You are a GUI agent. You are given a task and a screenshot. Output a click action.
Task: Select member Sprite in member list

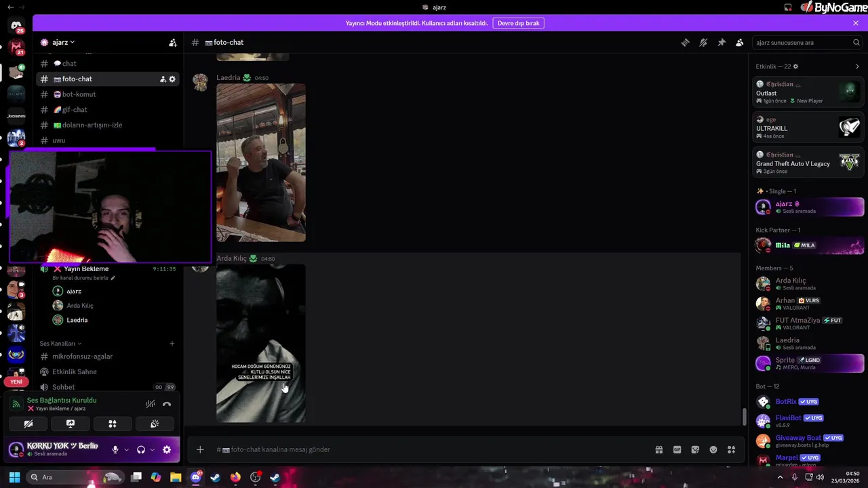(x=808, y=363)
